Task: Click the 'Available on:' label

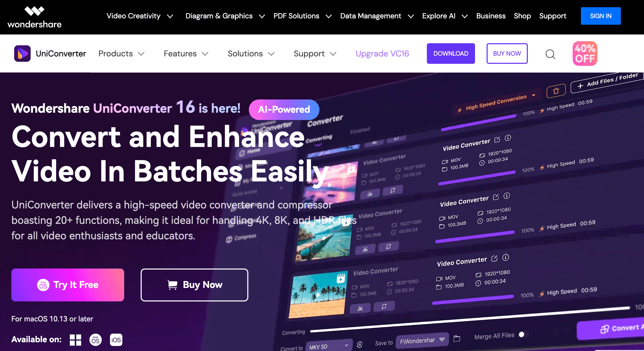Action: pos(36,339)
